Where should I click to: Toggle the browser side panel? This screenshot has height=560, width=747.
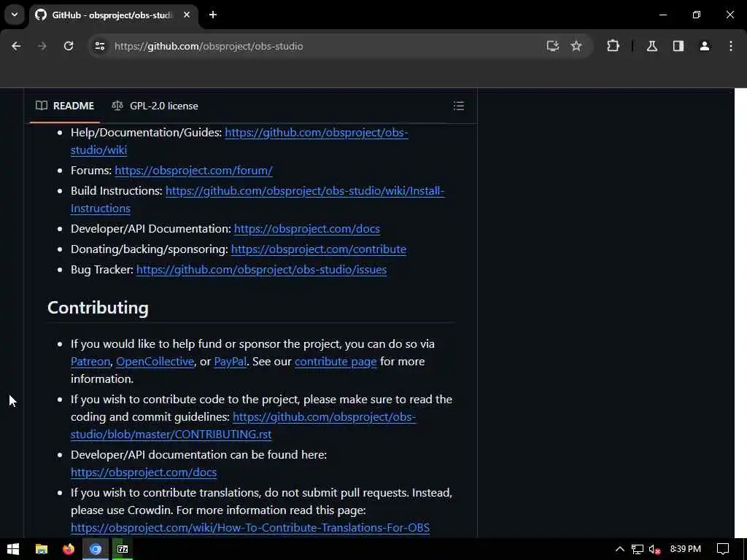(678, 46)
